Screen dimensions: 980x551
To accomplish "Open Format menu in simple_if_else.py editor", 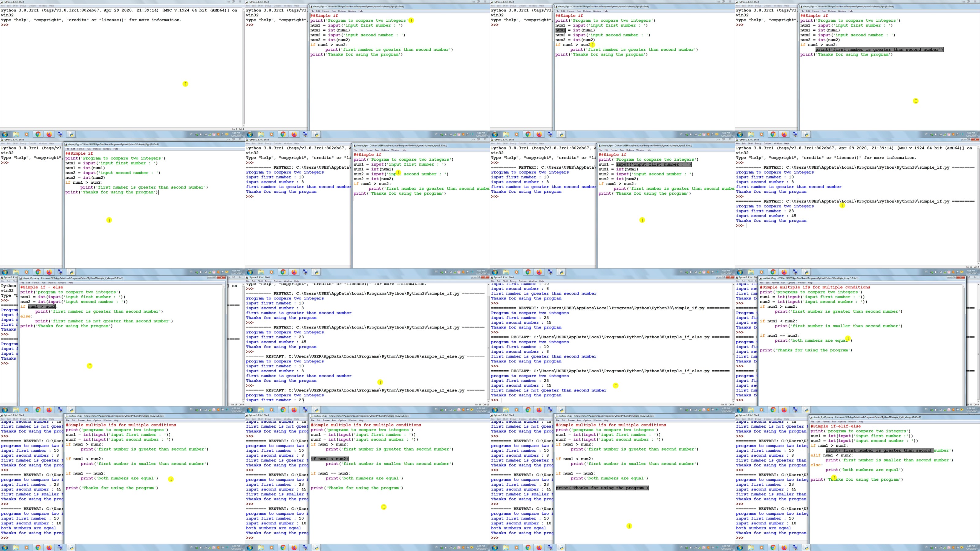I will pyautogui.click(x=36, y=283).
